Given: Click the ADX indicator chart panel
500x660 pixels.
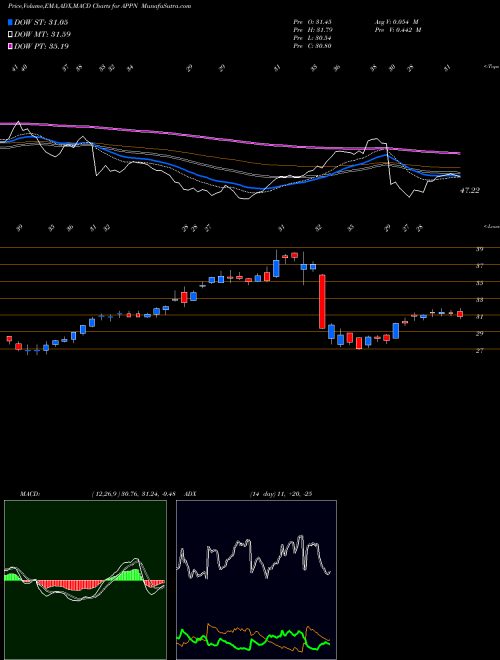Looking at the screenshot, I should 256,580.
